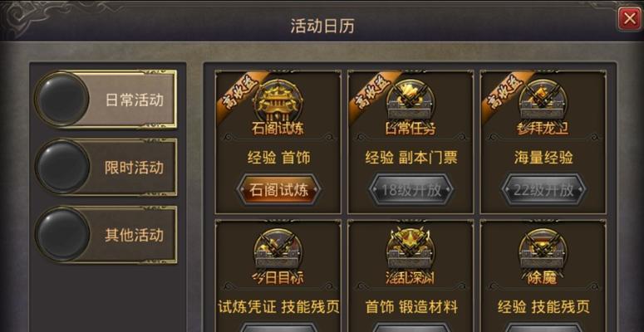The width and height of the screenshot is (644, 332).
Task: Toggle the round orb beside 其他活动
Action: (x=62, y=234)
